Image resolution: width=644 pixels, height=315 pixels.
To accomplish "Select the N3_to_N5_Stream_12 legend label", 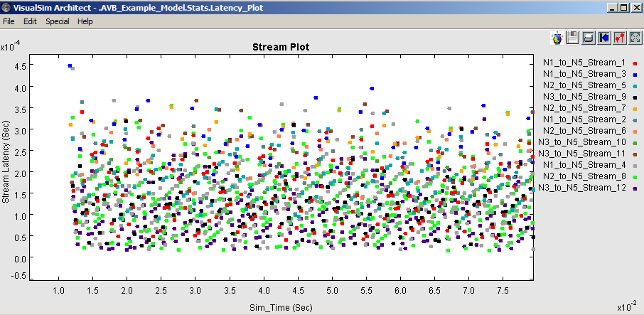I will point(581,187).
